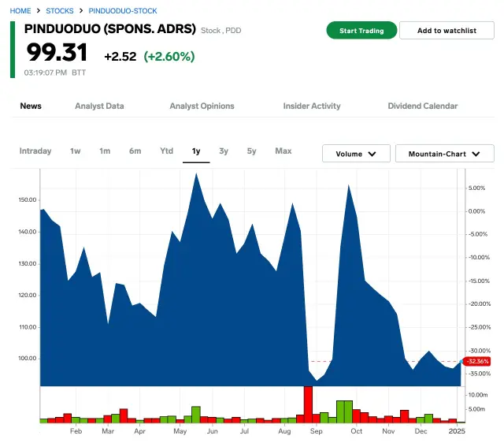Click the PINDUODUO-STOCK breadcrumb

tap(122, 11)
